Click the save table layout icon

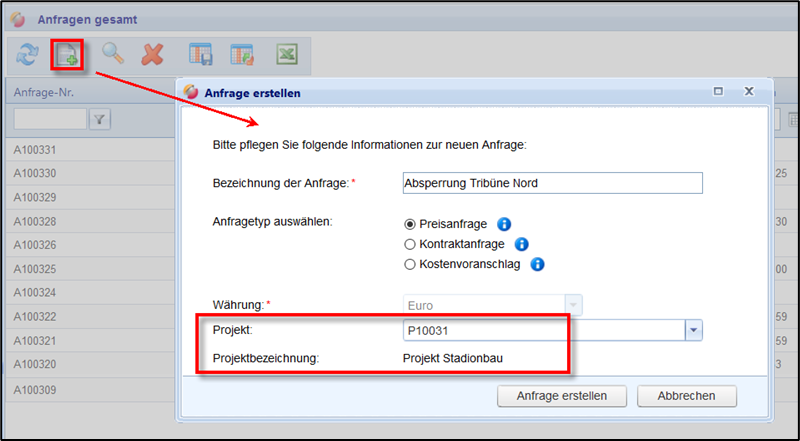(x=202, y=56)
